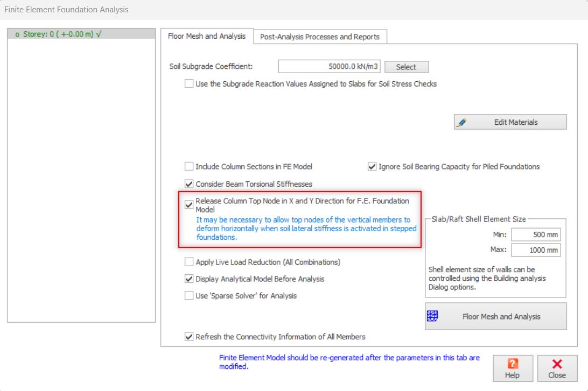Switch to Post-Analysis Processes and Reports tab

(x=320, y=37)
